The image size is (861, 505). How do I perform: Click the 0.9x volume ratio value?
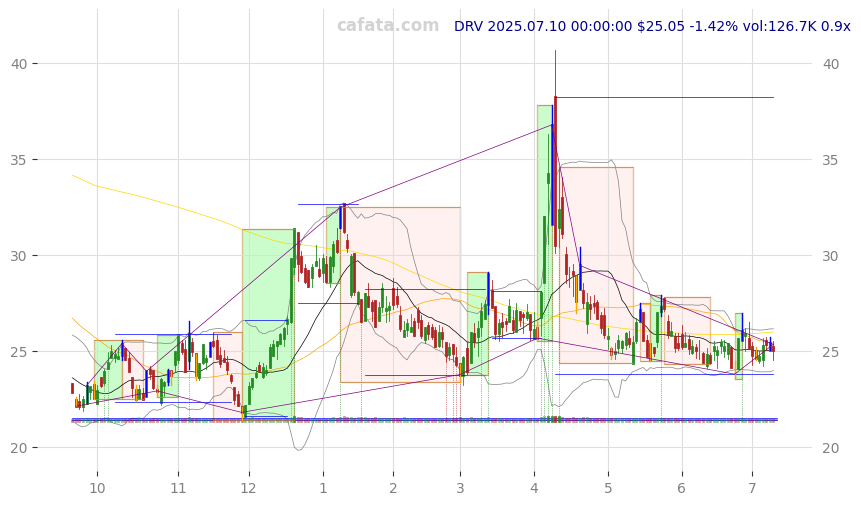[x=835, y=26]
